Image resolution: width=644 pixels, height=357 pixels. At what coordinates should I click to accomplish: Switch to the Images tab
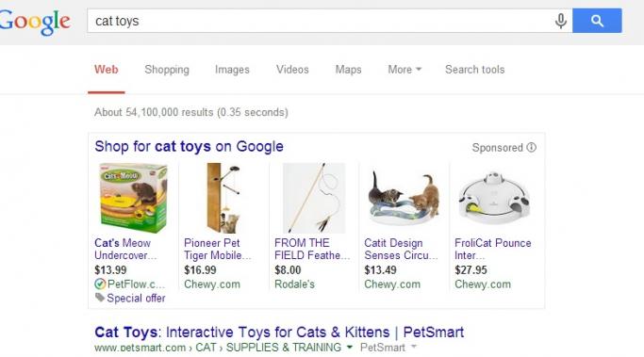pyautogui.click(x=232, y=70)
